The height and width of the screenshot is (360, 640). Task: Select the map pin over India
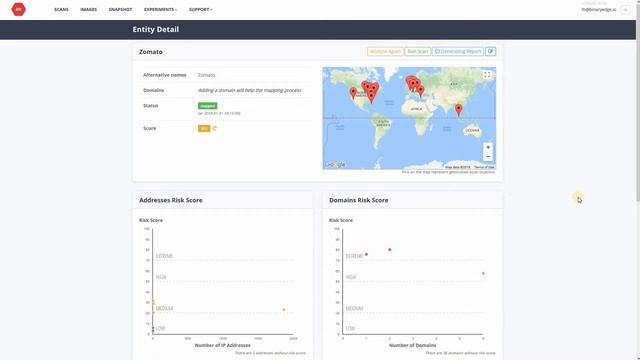459,109
